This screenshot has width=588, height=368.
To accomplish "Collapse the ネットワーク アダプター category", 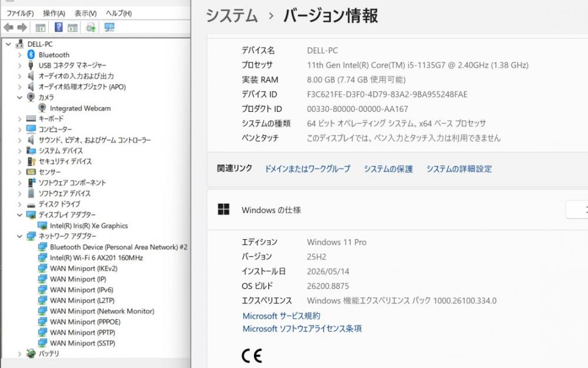I will [19, 237].
